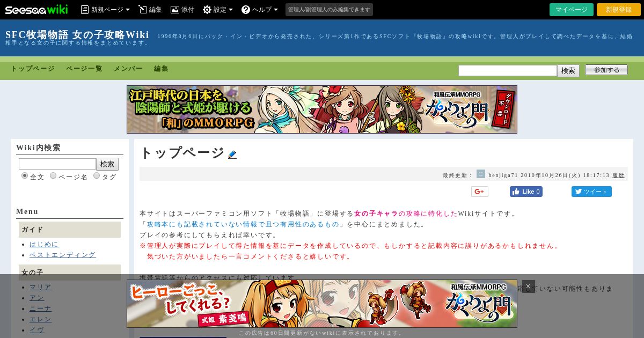Expand the ヘルプ help dropdown

click(259, 10)
